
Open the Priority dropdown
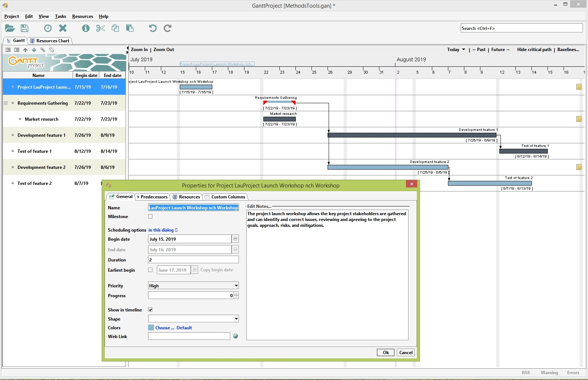(236, 286)
